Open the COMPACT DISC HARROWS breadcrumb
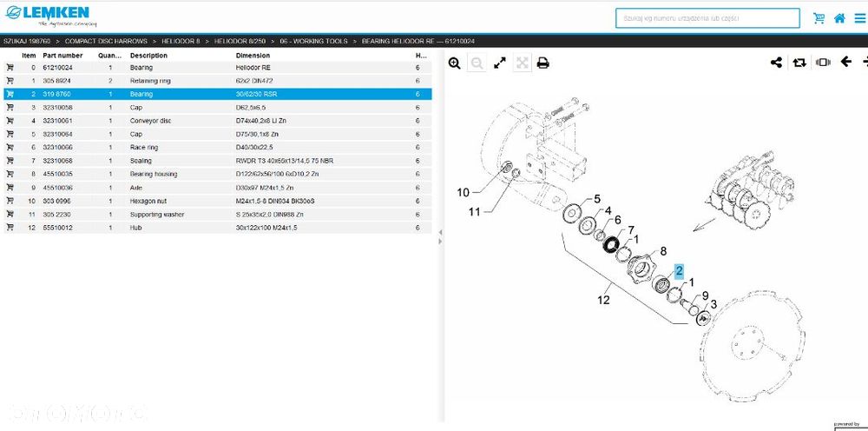The width and height of the screenshot is (868, 431). (106, 41)
